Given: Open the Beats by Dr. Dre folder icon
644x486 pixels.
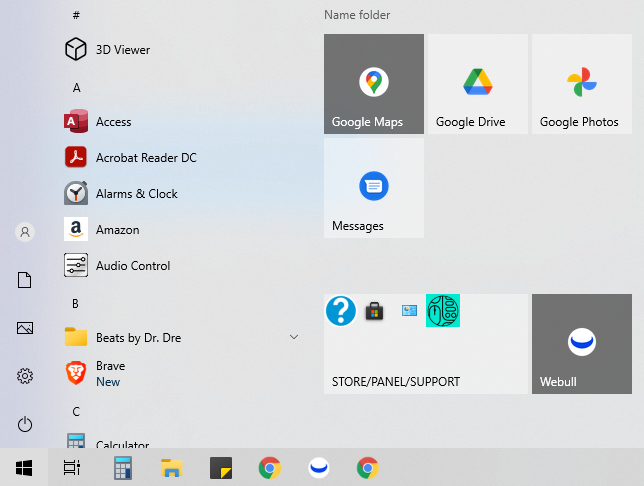Looking at the screenshot, I should [76, 337].
